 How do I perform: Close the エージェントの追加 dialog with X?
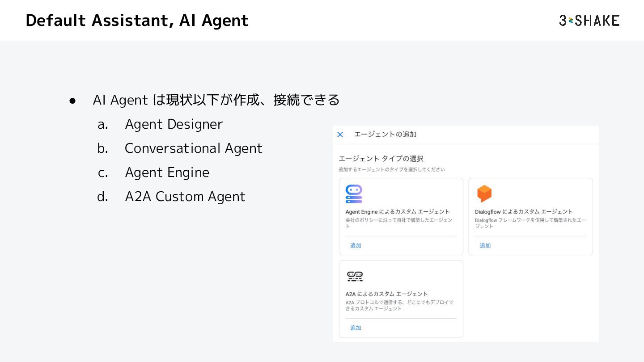[x=340, y=135]
